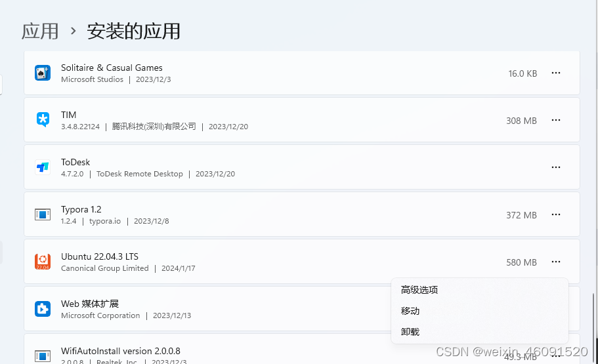The height and width of the screenshot is (364, 598).
Task: Click the Typora 1.2 app name
Action: [81, 209]
